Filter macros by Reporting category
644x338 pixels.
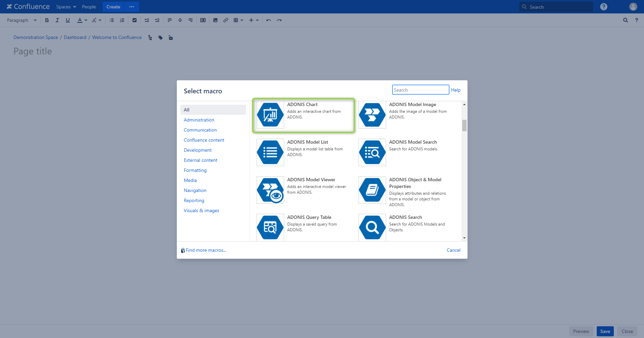194,200
